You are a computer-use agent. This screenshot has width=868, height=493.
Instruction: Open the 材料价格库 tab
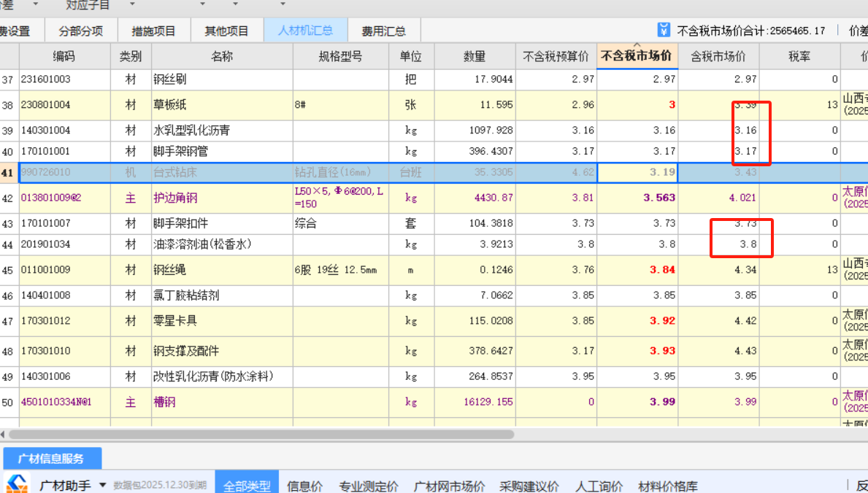(x=668, y=486)
